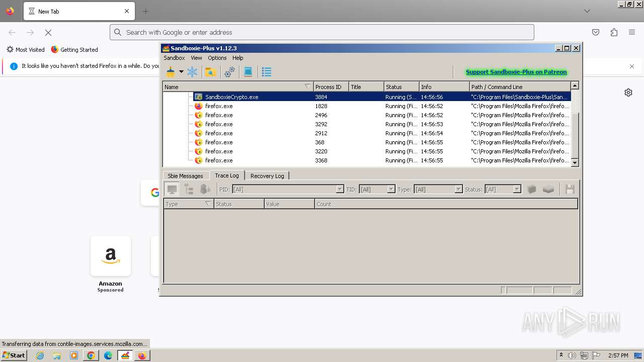
Task: Click the first grey box trace icon
Action: point(532,190)
